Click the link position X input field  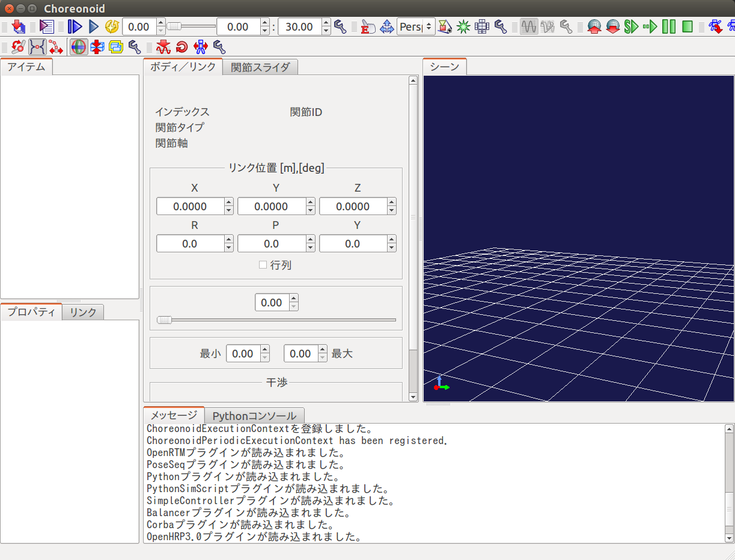coord(190,207)
